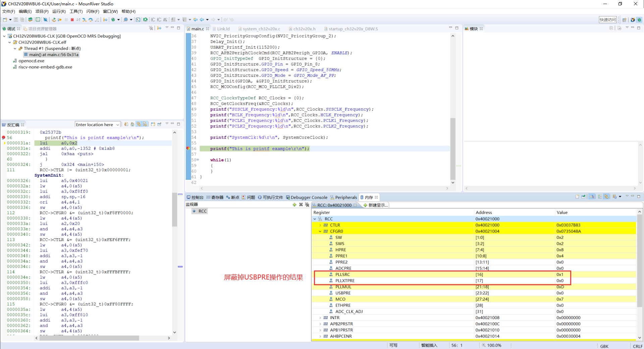Click the Search magnifier toolbar icon
644x349 pixels.
[x=125, y=20]
